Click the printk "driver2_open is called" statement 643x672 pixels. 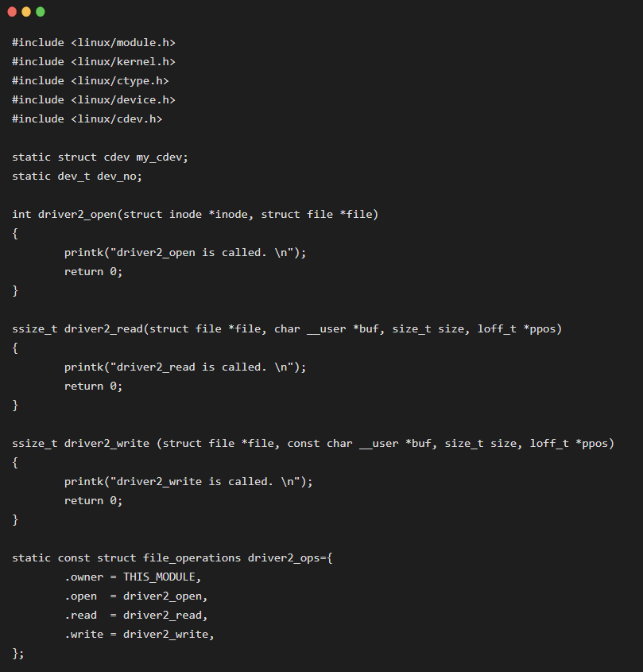coord(185,253)
